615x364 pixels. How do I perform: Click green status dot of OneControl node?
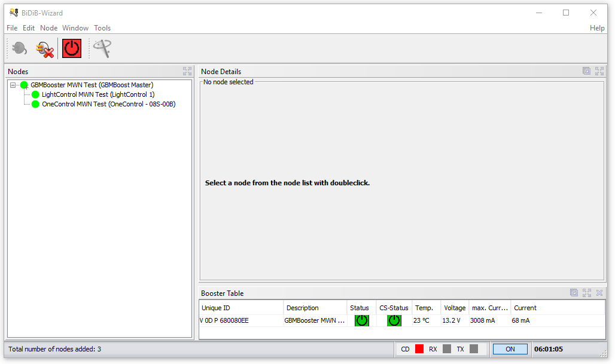35,104
